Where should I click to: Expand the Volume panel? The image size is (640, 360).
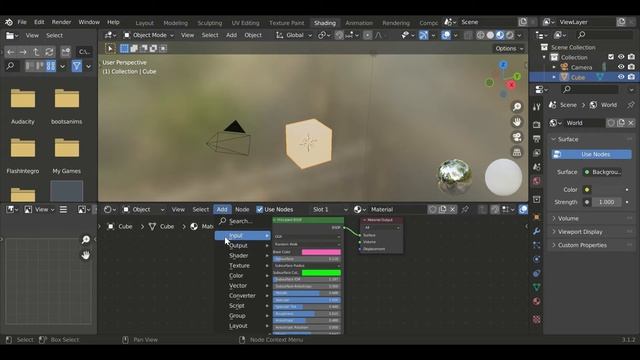coord(591,218)
